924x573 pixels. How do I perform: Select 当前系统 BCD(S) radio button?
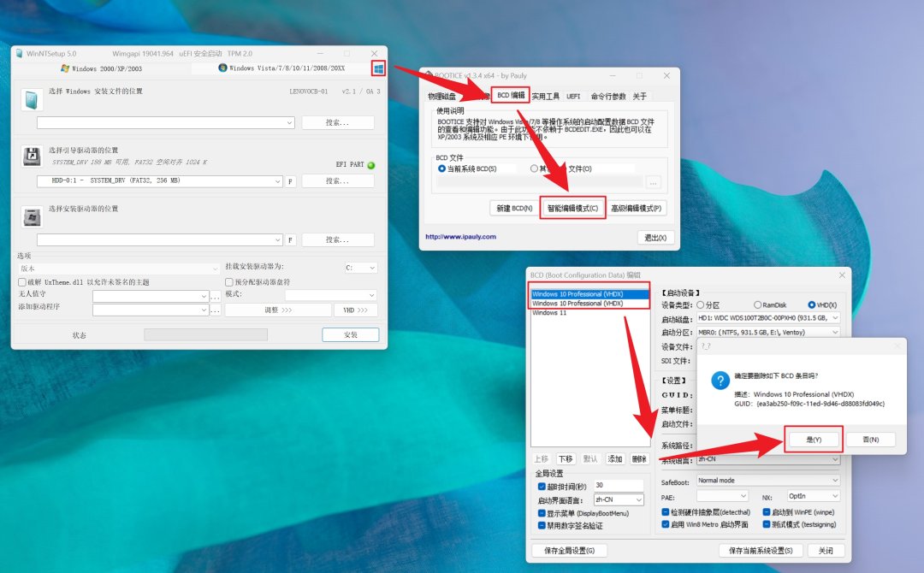point(441,168)
